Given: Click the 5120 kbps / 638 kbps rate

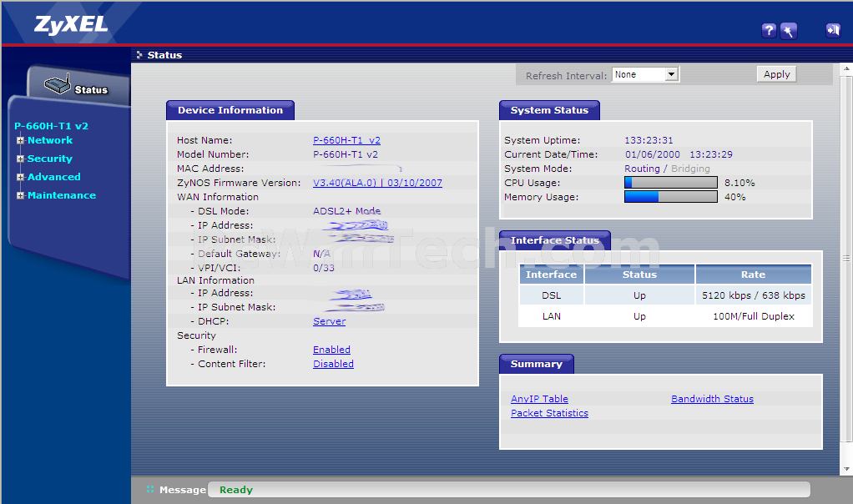Looking at the screenshot, I should [x=754, y=295].
